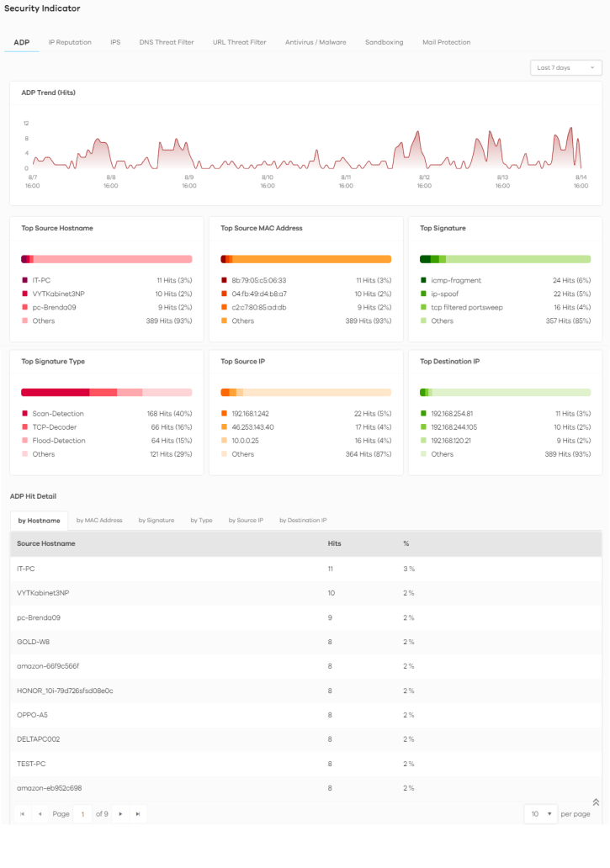The image size is (610, 868).
Task: Show hit details by MAC Address
Action: click(99, 521)
